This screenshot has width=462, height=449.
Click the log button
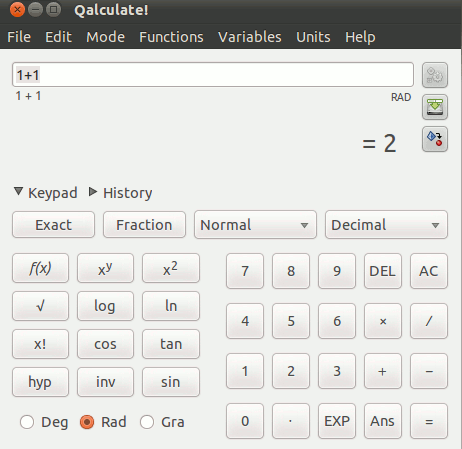(x=105, y=306)
